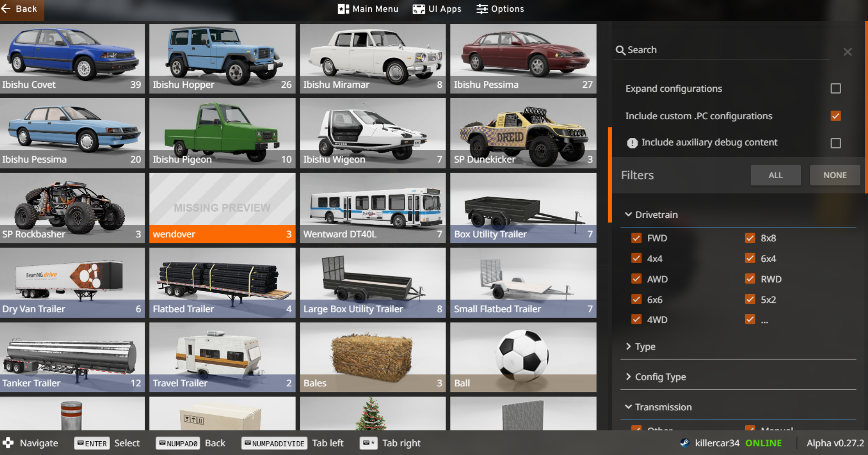Image resolution: width=868 pixels, height=455 pixels.
Task: Select the Bales prop
Action: pyautogui.click(x=373, y=357)
